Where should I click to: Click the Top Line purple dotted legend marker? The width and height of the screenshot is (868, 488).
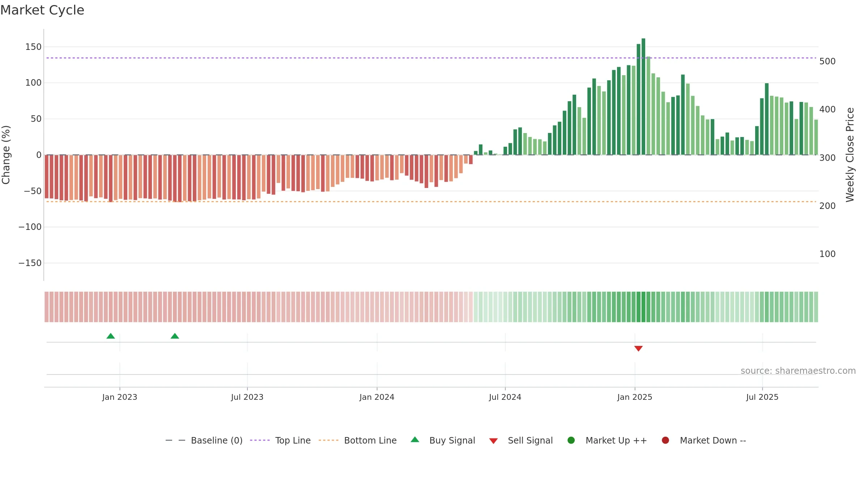pyautogui.click(x=260, y=441)
